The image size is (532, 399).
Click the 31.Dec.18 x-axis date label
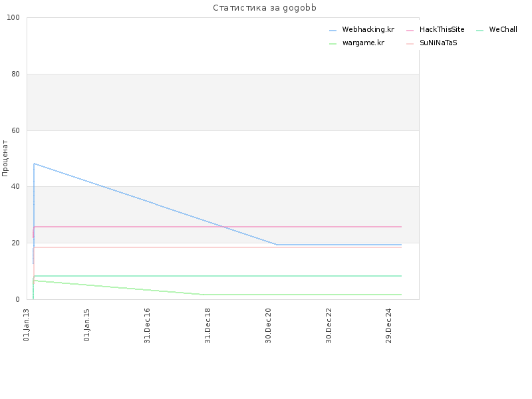[x=207, y=326]
